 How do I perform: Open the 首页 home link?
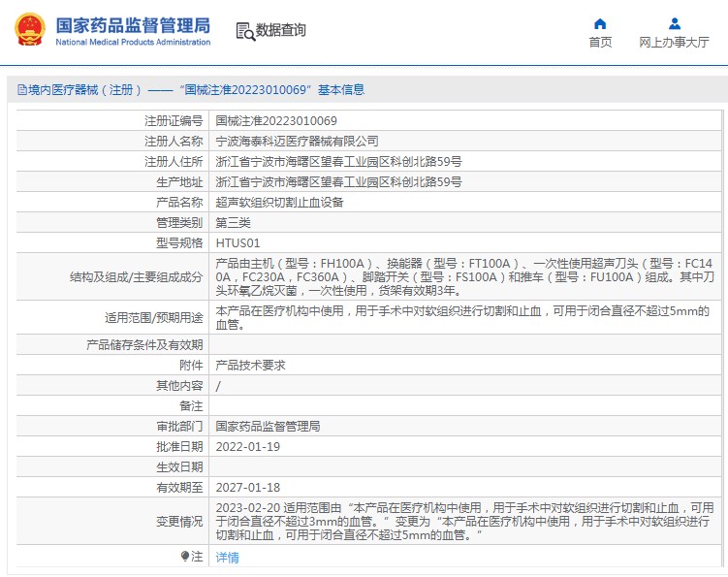coord(600,43)
